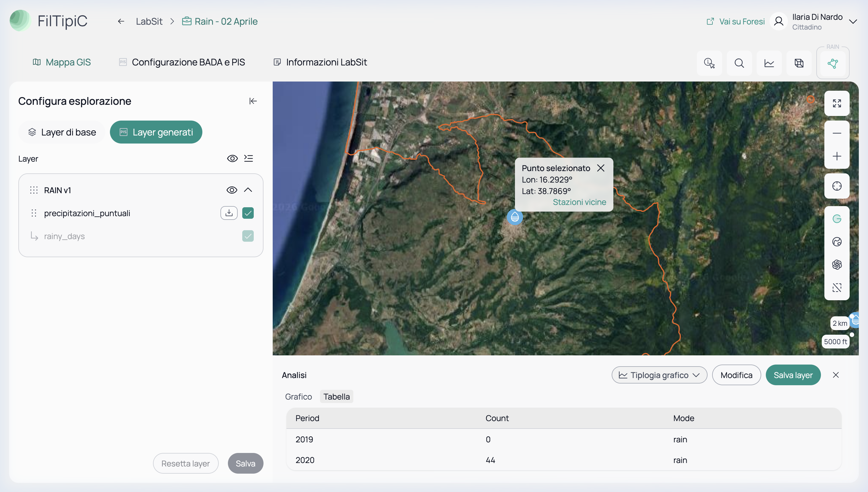The width and height of the screenshot is (868, 492).
Task: Click the Salva layer button
Action: 793,375
